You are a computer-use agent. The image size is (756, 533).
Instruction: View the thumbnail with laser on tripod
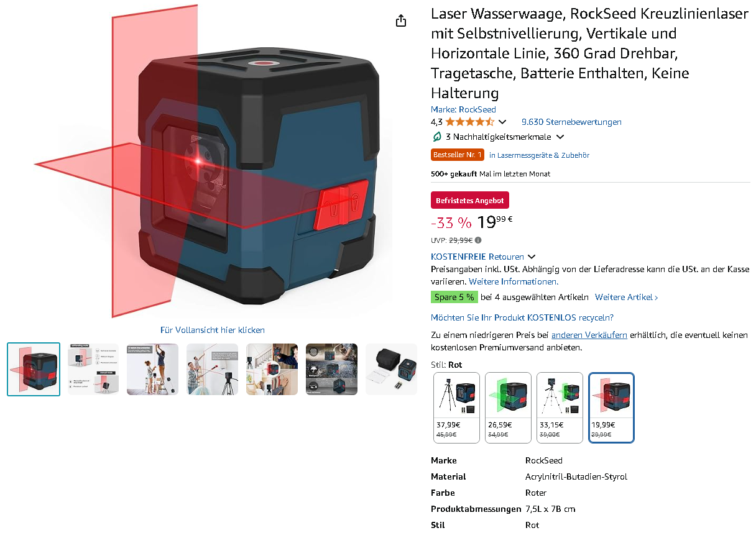point(212,369)
